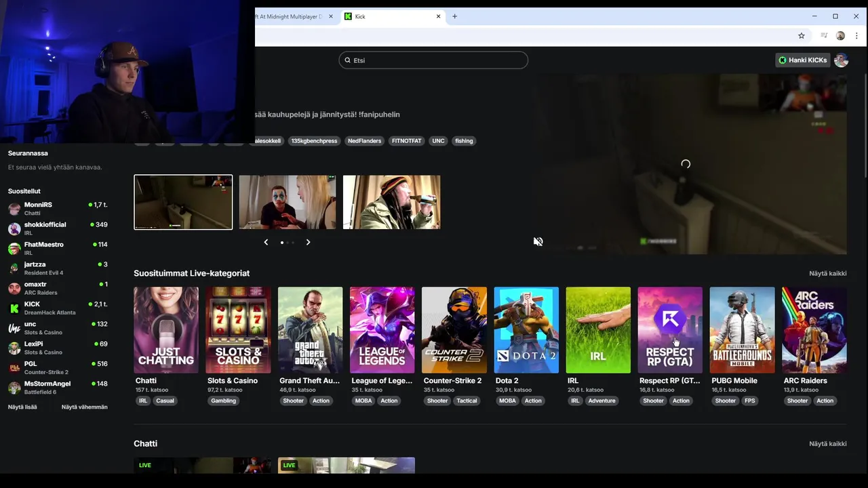
Task: Unmute the featured stream player
Action: pyautogui.click(x=538, y=241)
